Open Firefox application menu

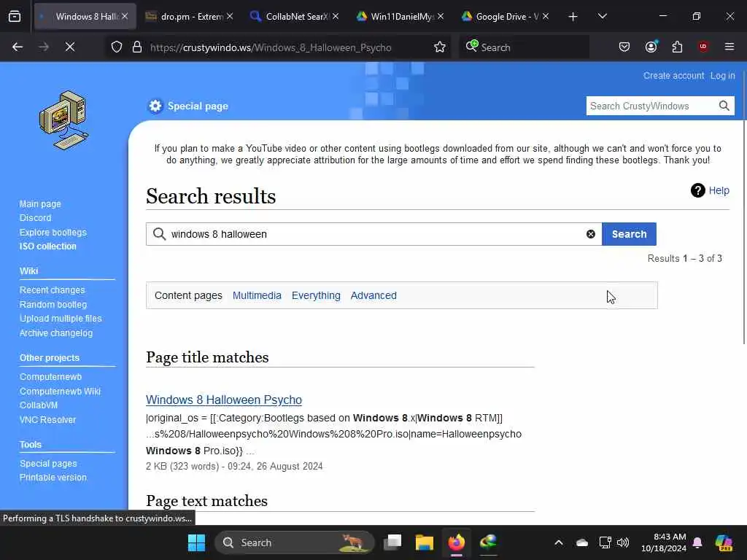(729, 47)
